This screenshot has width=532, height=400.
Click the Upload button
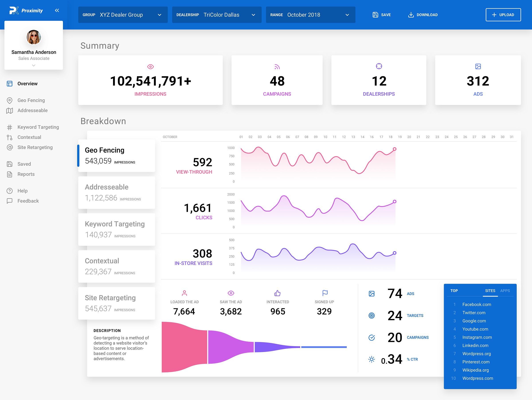(x=503, y=15)
